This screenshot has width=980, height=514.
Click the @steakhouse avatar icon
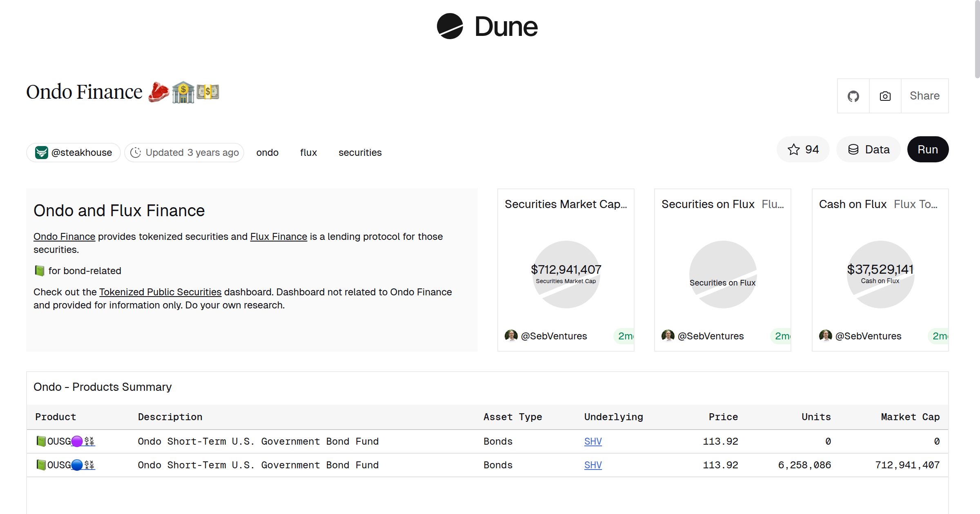pyautogui.click(x=42, y=152)
